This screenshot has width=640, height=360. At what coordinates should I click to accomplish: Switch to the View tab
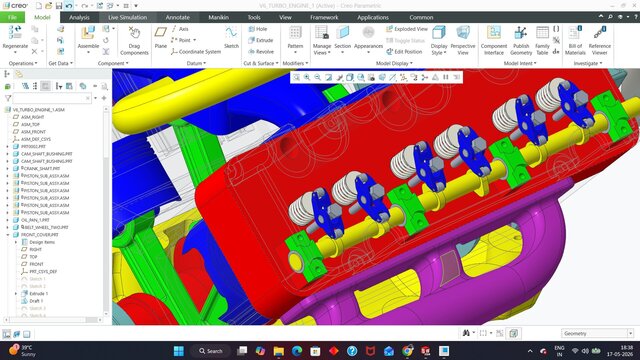[x=285, y=17]
